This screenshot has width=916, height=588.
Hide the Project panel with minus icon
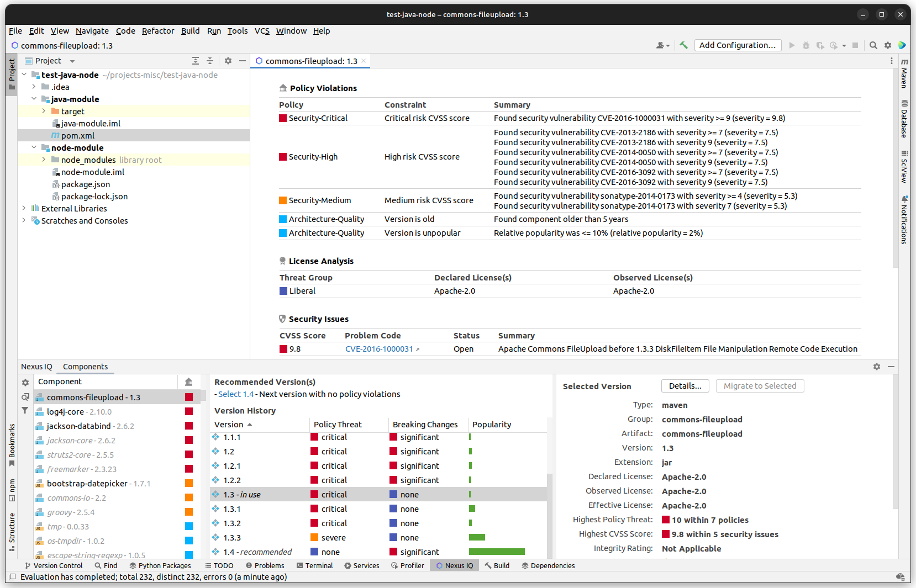tap(243, 61)
